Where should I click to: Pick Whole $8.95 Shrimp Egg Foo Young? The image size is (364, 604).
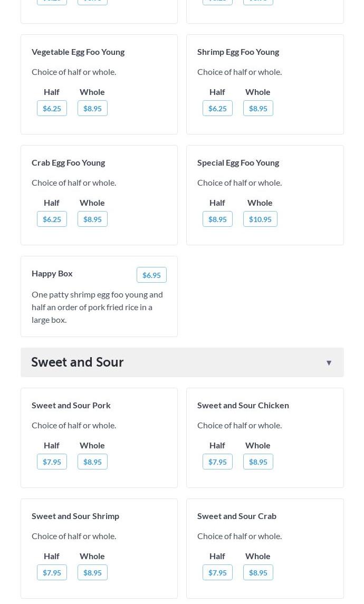(x=258, y=108)
